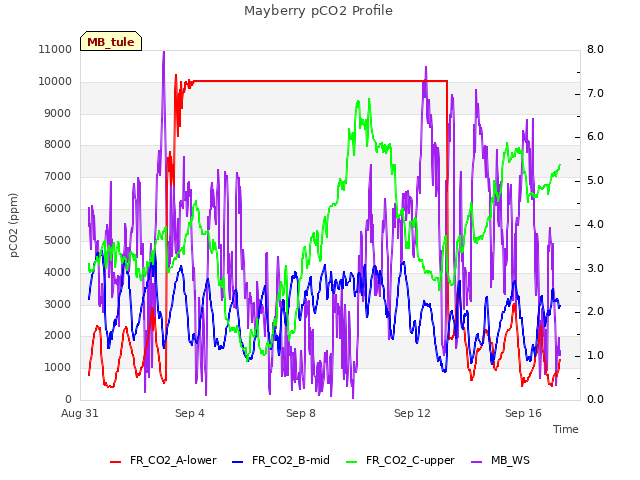Click the 5000 left axis value
Viewport: 640px width, 480px height.
click(58, 240)
